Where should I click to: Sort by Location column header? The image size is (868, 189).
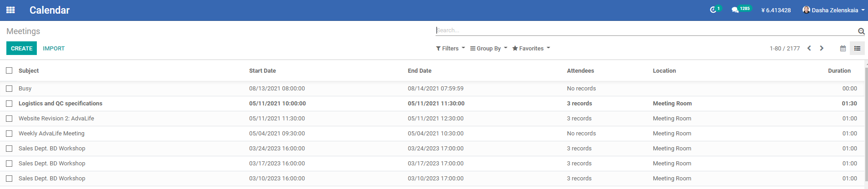coord(664,70)
